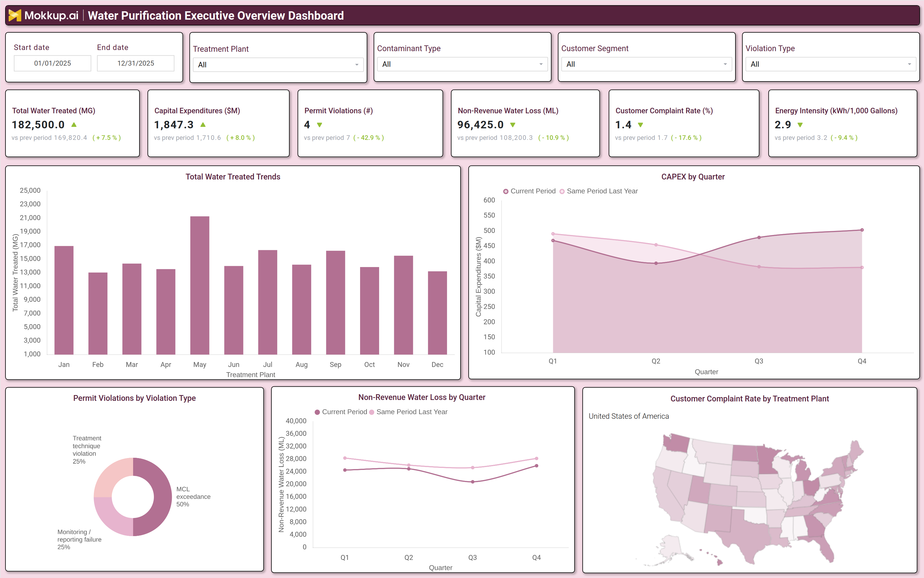Click Water Loss last year Q4 point
This screenshot has width=924, height=578.
[536, 458]
